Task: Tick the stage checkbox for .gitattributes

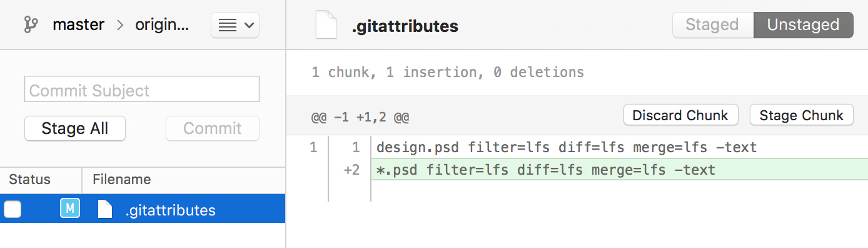Action: click(13, 209)
